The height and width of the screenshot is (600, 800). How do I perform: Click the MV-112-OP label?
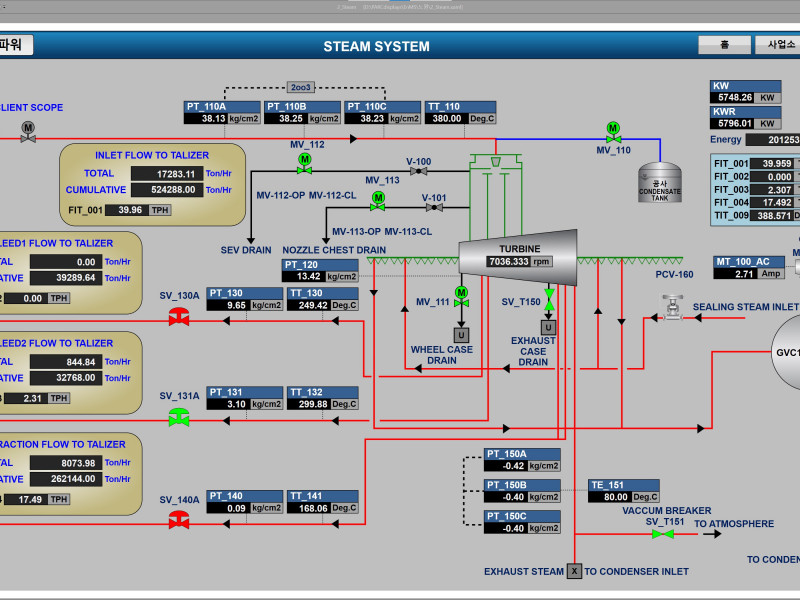point(281,195)
